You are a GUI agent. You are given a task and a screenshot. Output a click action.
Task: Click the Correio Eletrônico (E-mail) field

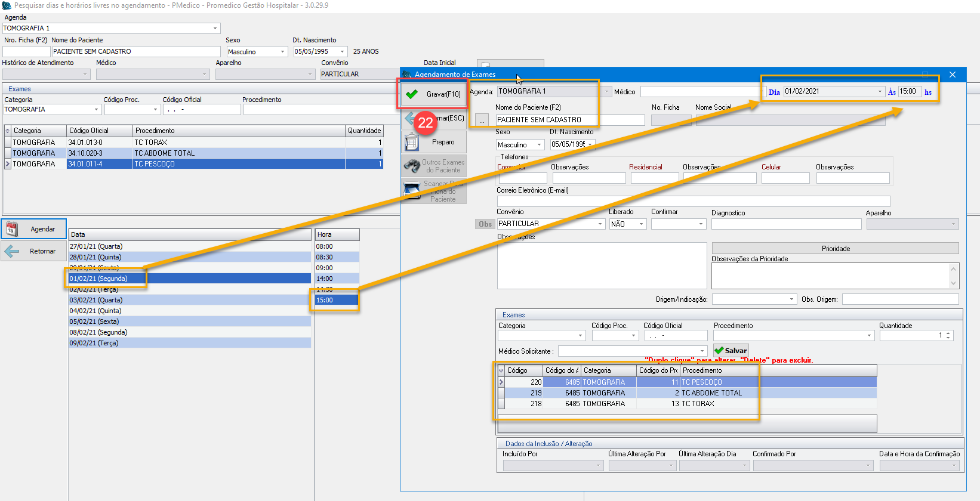click(x=693, y=202)
